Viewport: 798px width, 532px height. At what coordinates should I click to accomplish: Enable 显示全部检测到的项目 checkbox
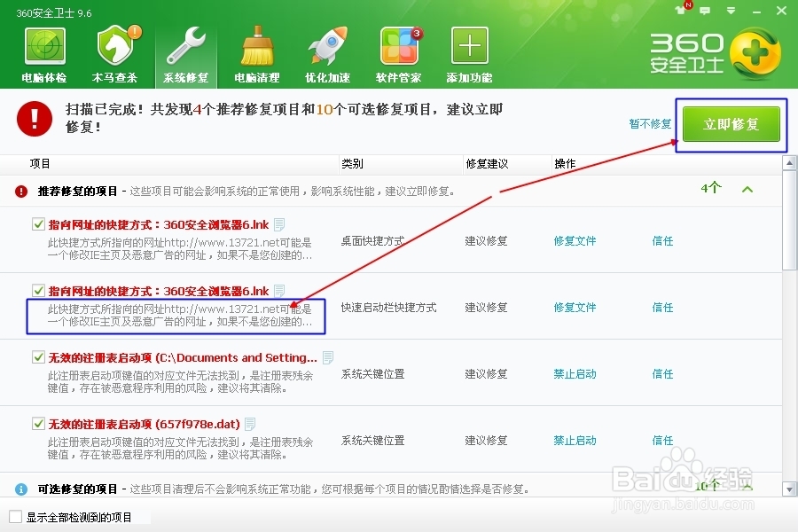[16, 517]
